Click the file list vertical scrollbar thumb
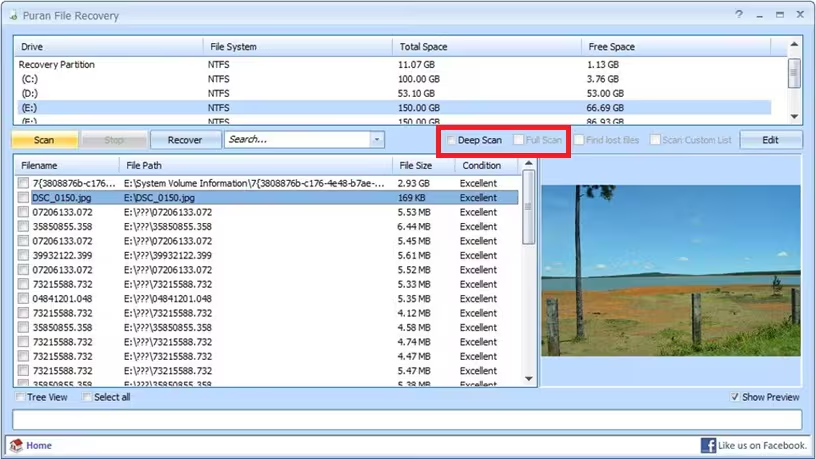 [x=529, y=207]
